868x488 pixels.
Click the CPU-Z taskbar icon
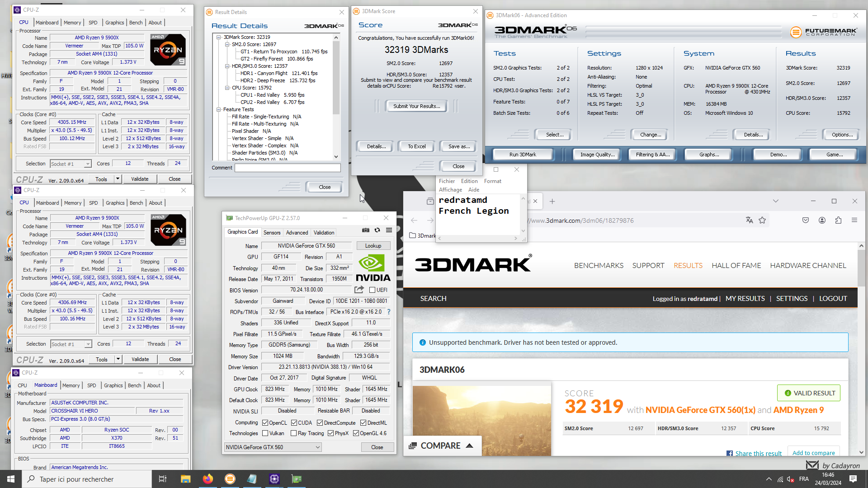coord(274,479)
